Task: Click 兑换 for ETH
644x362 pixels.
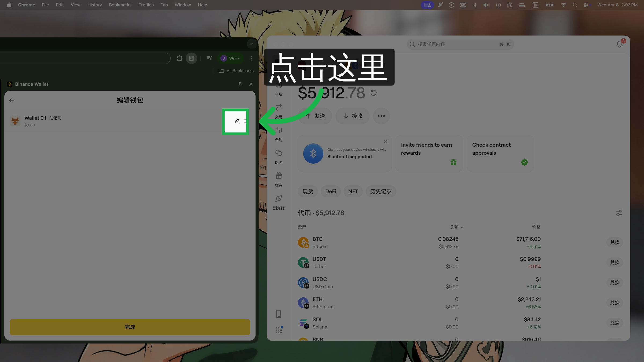Action: [x=615, y=303]
